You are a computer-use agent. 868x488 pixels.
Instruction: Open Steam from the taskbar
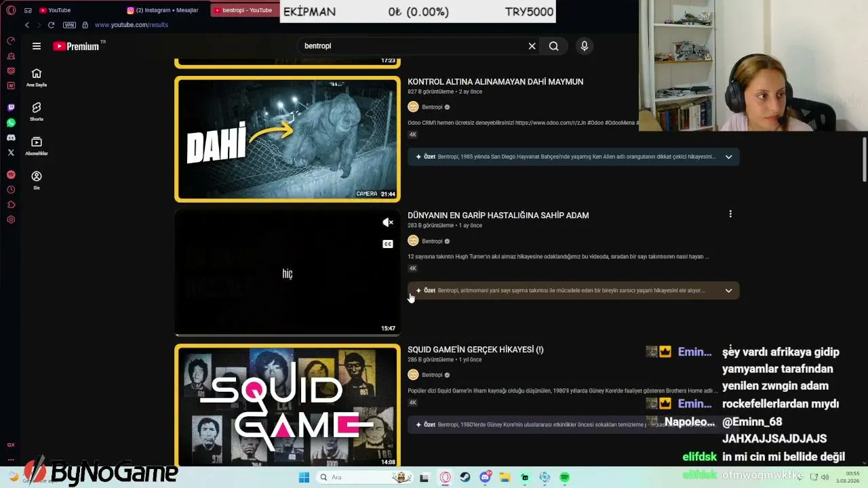click(x=465, y=477)
